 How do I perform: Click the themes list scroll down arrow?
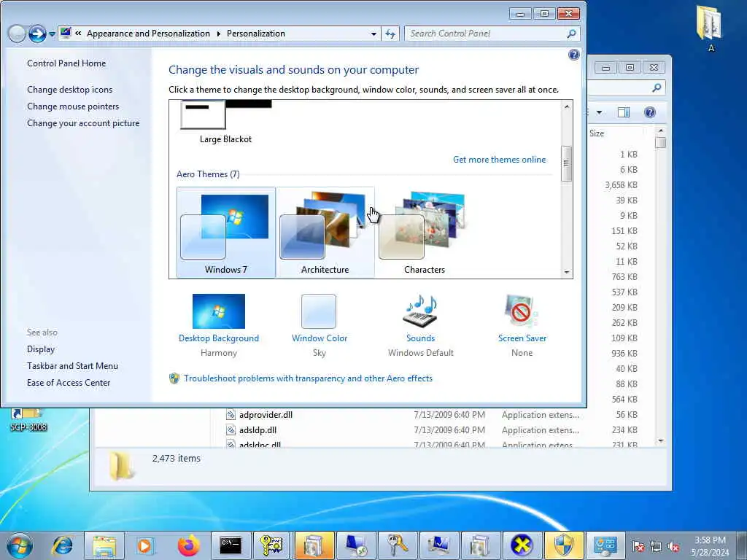tap(566, 273)
